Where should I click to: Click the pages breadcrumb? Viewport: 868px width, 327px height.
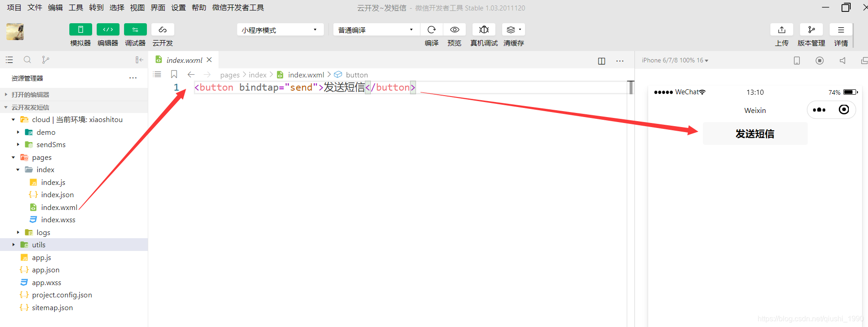[230, 75]
